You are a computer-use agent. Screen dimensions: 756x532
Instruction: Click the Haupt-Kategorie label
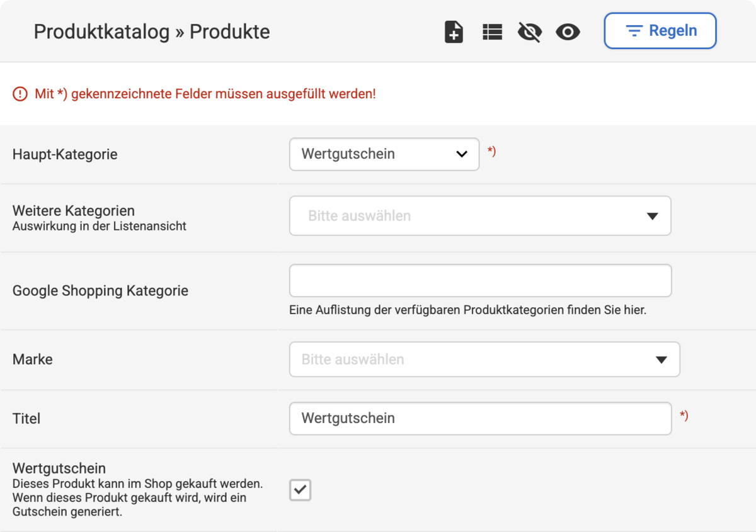65,154
